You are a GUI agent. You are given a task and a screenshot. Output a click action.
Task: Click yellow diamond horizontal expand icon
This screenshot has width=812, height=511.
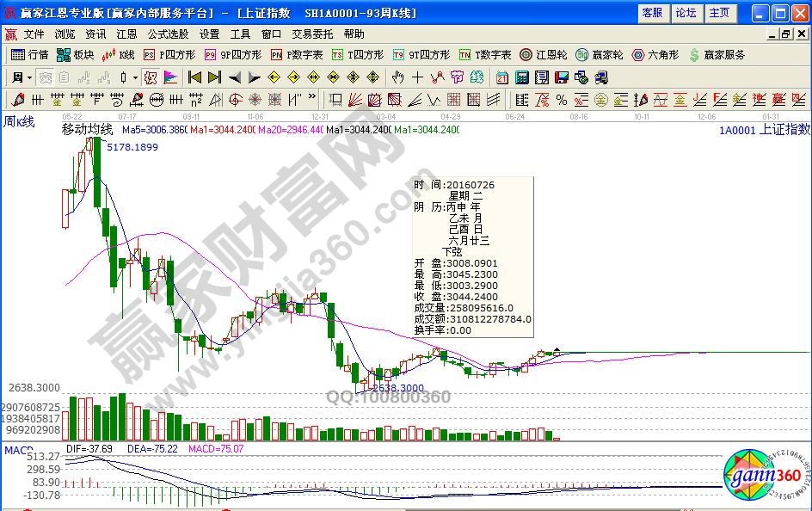313,77
